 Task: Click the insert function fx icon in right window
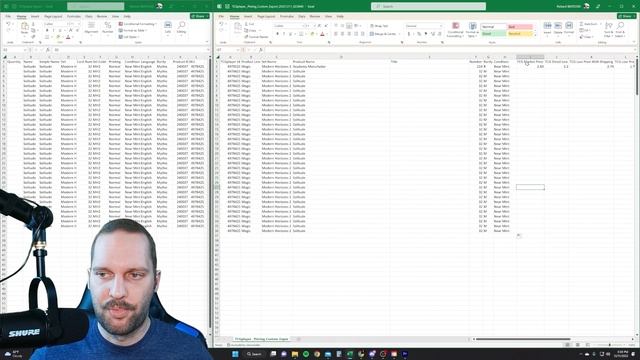coord(260,50)
